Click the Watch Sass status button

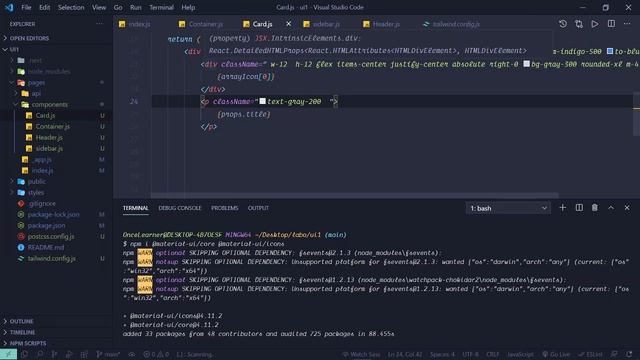coord(361,354)
